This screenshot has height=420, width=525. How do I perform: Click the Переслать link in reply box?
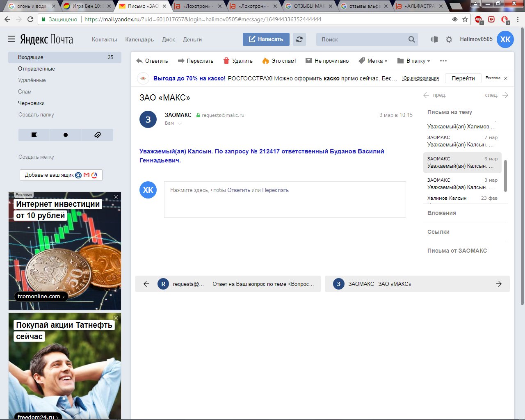tap(275, 190)
